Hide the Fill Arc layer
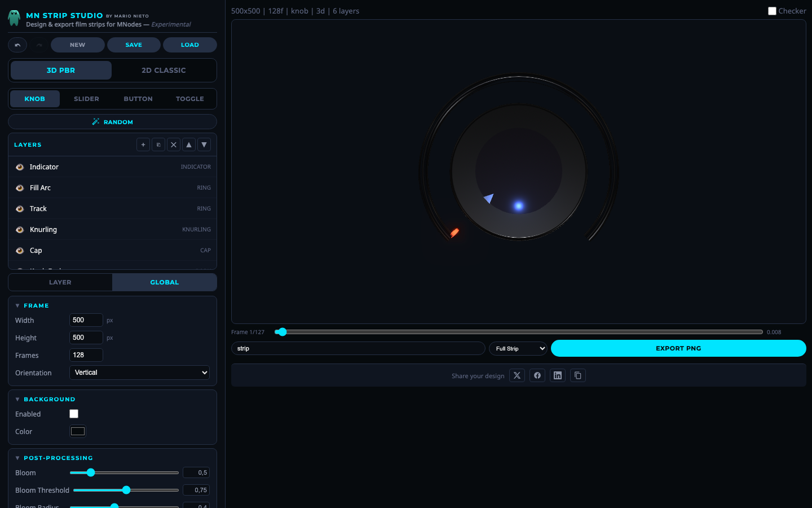This screenshot has height=508, width=812. pyautogui.click(x=20, y=188)
